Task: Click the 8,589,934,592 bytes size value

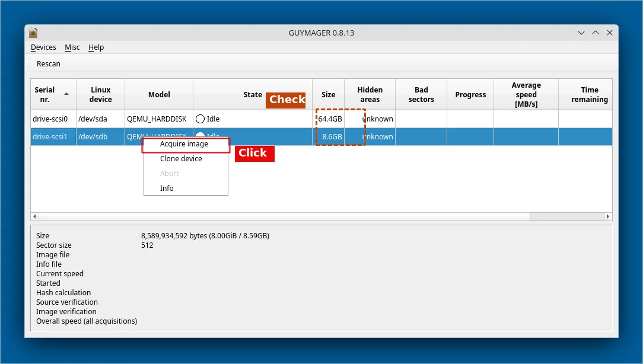Action: 205,236
